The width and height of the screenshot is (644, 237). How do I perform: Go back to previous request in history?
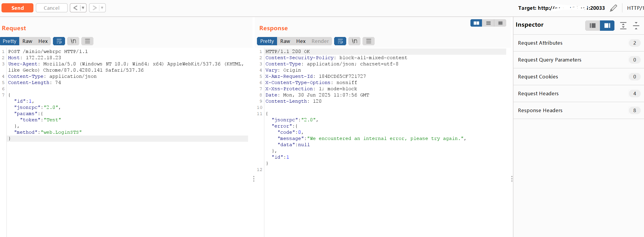75,8
